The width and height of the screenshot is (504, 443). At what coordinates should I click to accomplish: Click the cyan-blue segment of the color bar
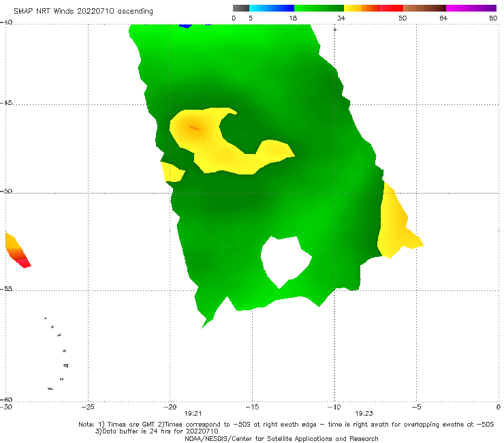272,8
